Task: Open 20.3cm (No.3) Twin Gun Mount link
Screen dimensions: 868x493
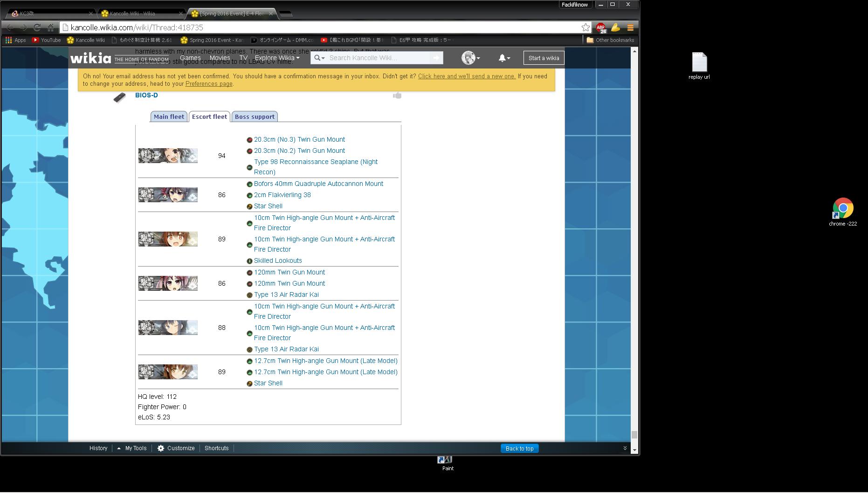Action: click(299, 139)
